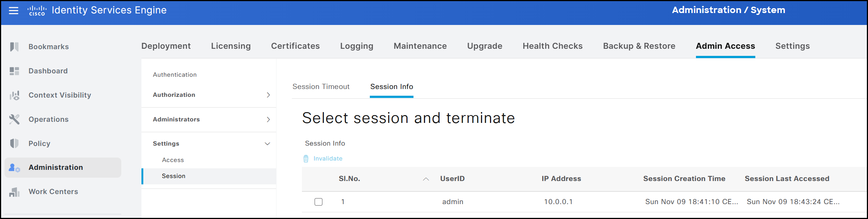868x219 pixels.
Task: Click the Work Centers icon
Action: pyautogui.click(x=14, y=192)
